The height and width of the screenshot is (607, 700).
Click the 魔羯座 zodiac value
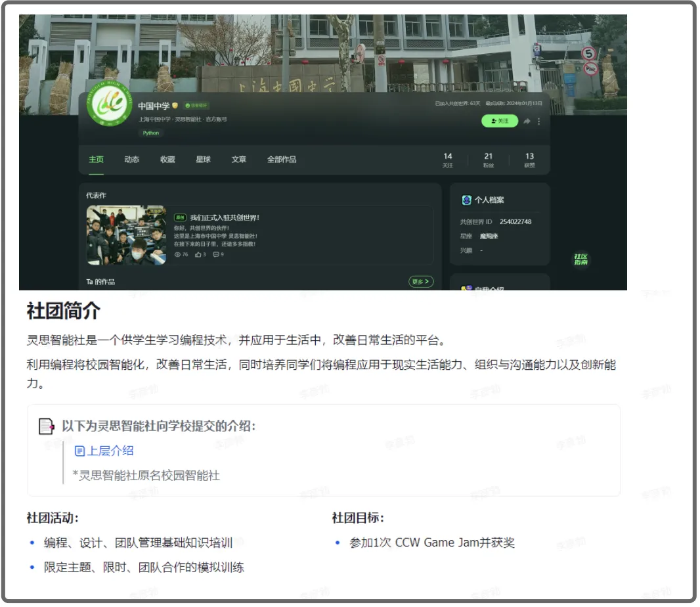click(x=489, y=236)
